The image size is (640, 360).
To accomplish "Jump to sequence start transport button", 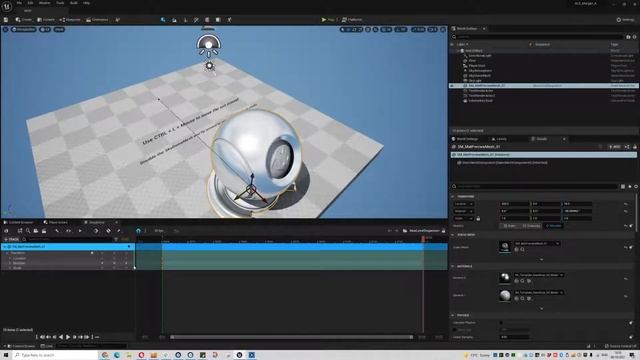I will coord(42,337).
